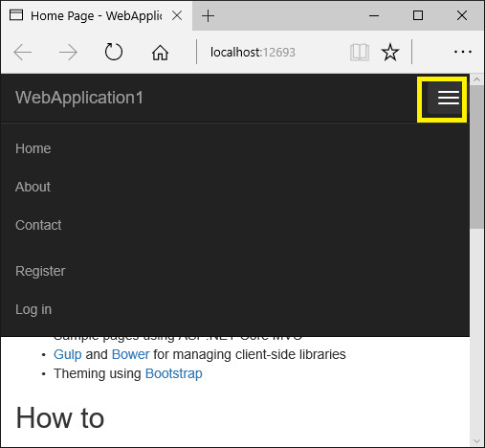Go back using browser back arrow
This screenshot has width=485, height=448.
tap(23, 52)
